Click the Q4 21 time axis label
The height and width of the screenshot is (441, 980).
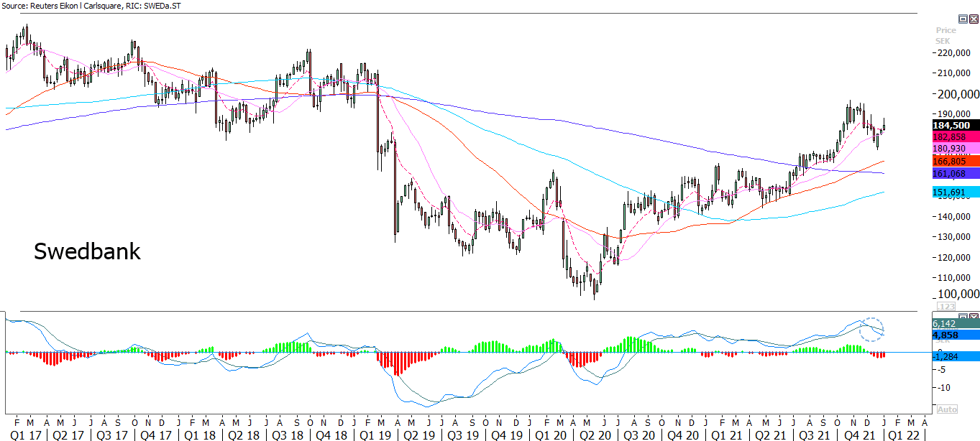859,435
